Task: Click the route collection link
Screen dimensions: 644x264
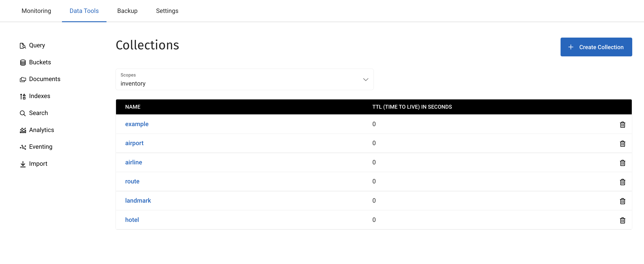Action: [132, 181]
